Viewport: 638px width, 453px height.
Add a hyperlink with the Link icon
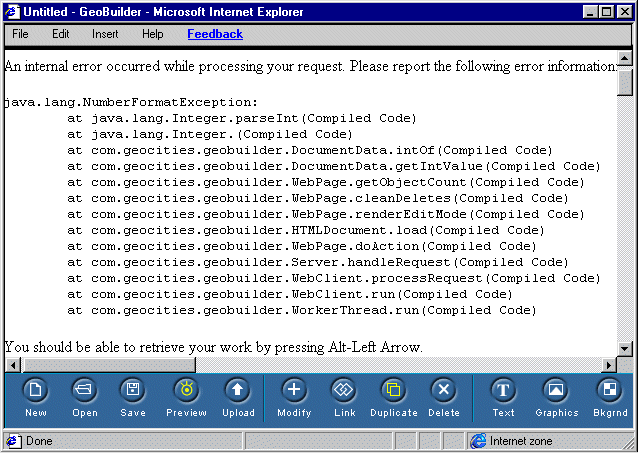point(344,390)
